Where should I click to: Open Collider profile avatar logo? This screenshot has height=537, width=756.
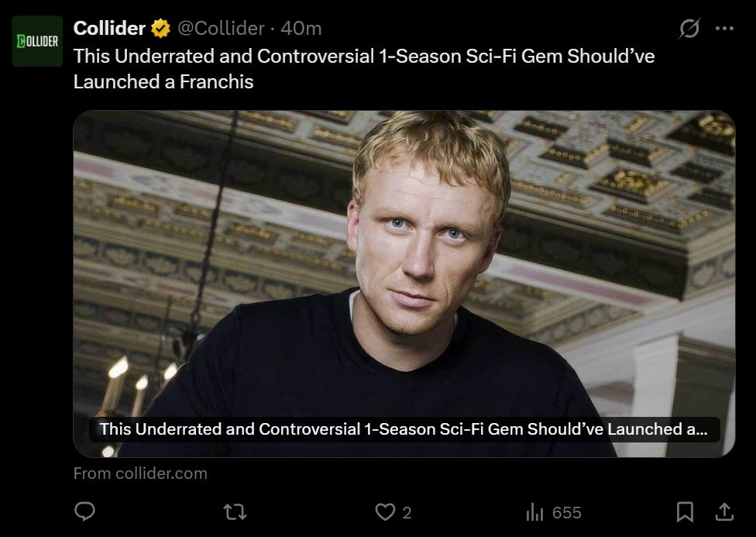pyautogui.click(x=37, y=41)
